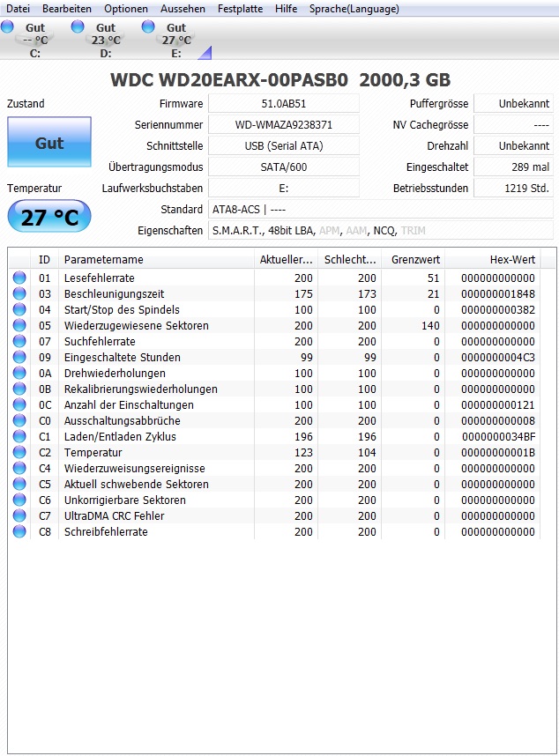The width and height of the screenshot is (559, 756).
Task: Open the Aussehen menu
Action: tap(183, 9)
